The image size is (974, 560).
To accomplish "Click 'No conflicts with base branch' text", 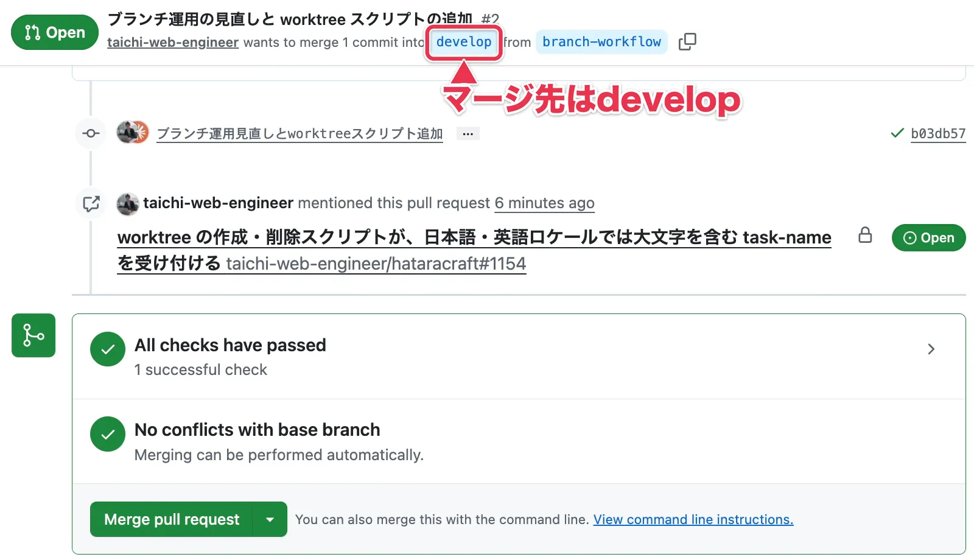I will click(257, 430).
